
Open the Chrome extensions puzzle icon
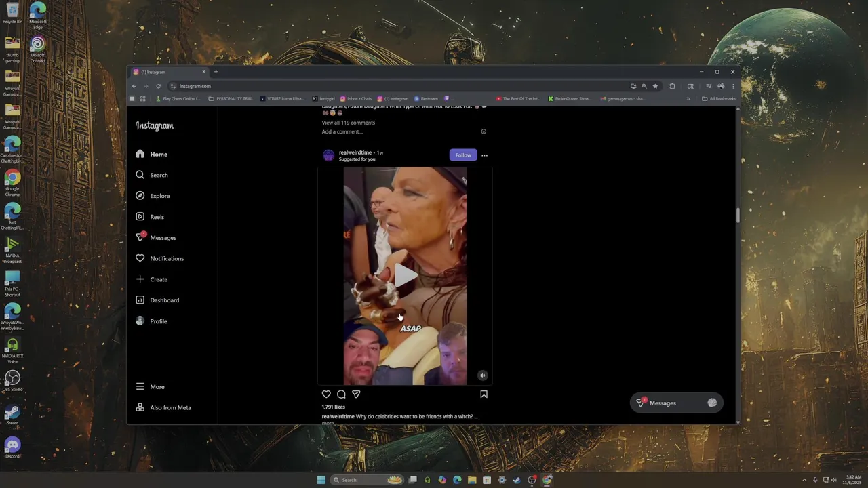coord(672,86)
